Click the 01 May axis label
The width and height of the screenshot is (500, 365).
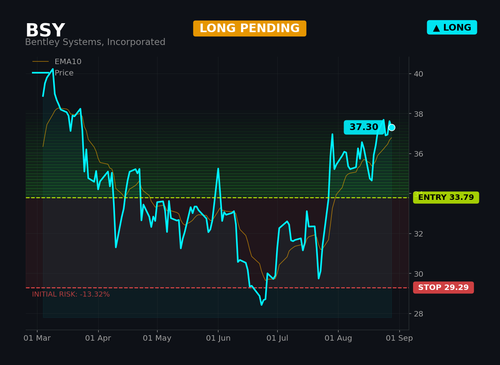click(157, 338)
